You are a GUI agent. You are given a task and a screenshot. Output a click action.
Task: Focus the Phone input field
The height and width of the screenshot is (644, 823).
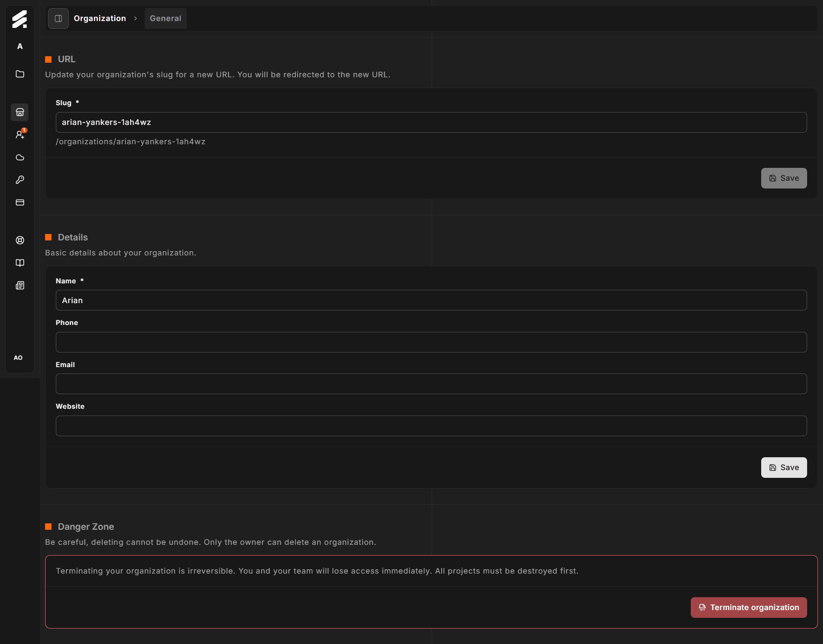(x=431, y=342)
